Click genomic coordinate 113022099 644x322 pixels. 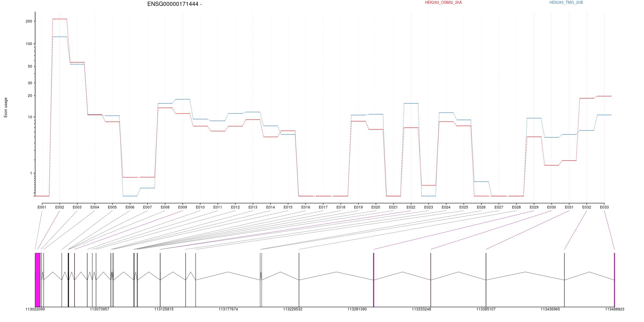pyautogui.click(x=35, y=309)
